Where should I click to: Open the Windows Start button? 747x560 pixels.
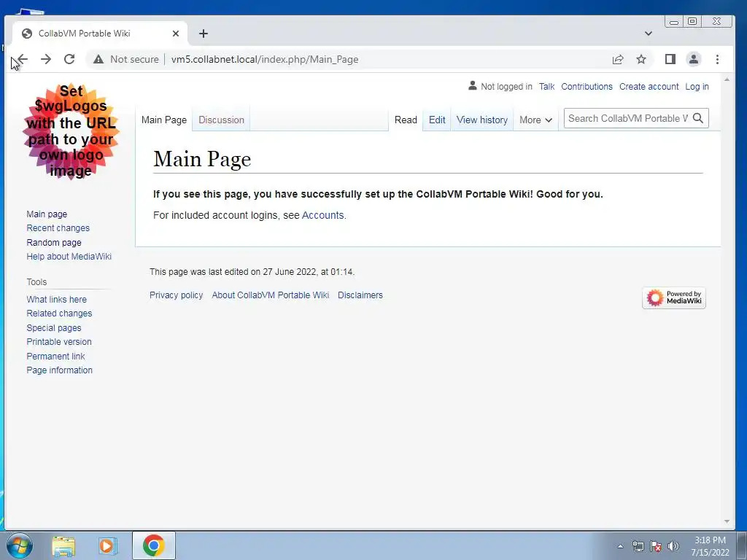point(20,545)
